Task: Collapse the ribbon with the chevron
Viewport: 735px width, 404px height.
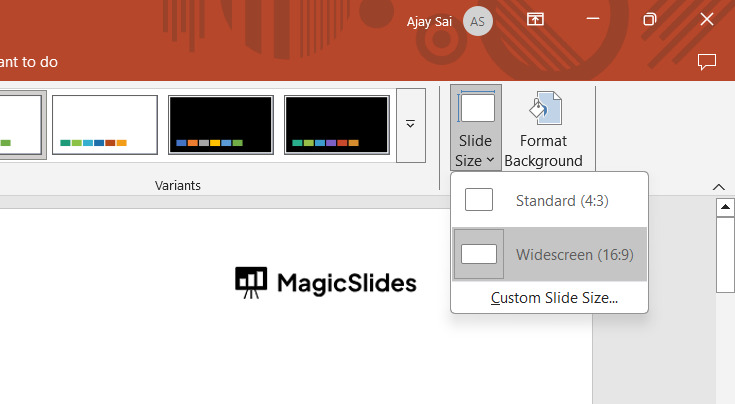Action: 718,187
